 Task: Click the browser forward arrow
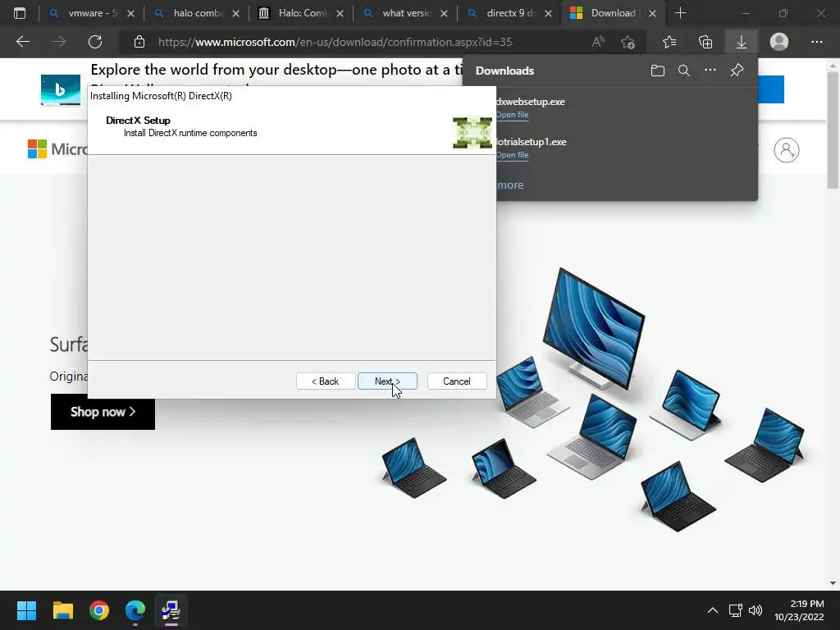pyautogui.click(x=59, y=42)
